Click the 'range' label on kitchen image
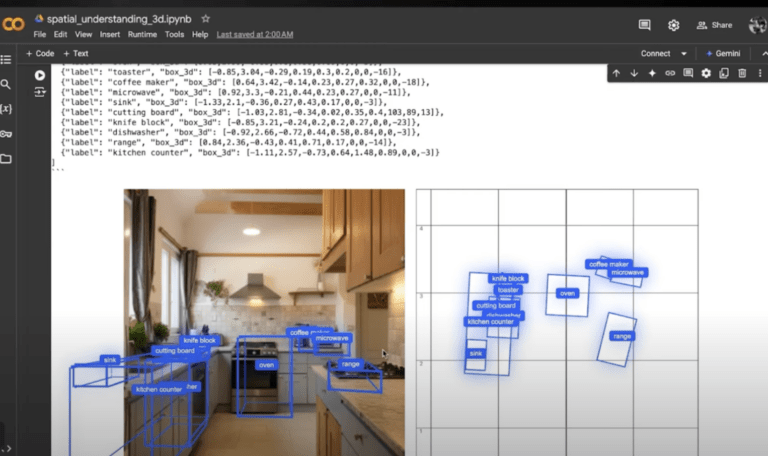 [350, 364]
